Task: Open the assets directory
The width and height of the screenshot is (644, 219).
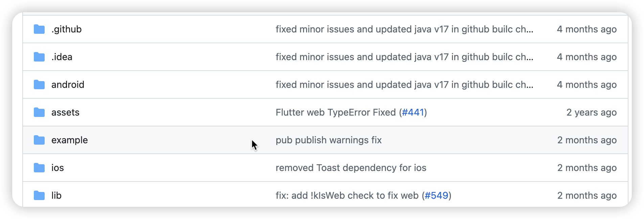Action: [65, 112]
